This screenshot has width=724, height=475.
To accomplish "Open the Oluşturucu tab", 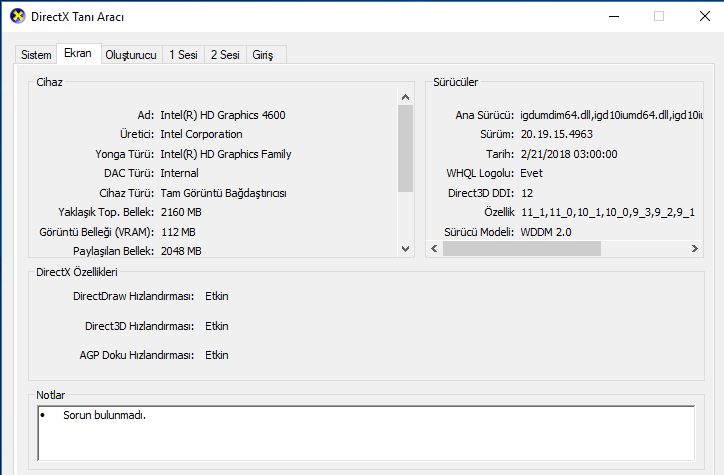I will pos(131,55).
